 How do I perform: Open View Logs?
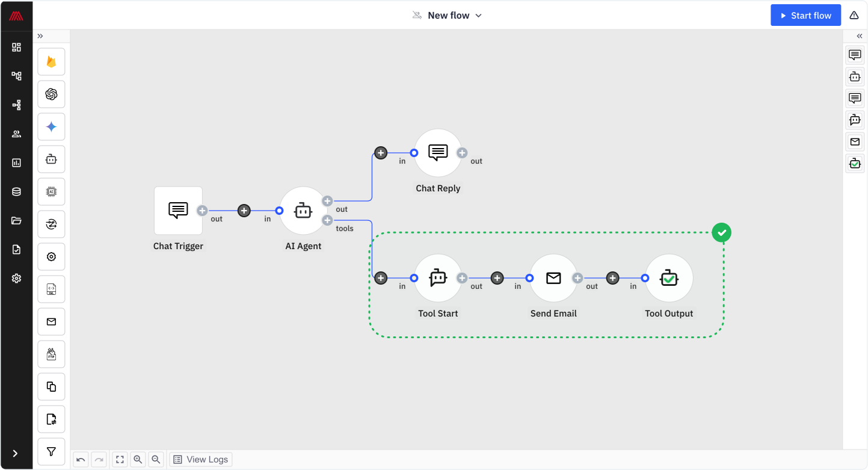click(201, 460)
